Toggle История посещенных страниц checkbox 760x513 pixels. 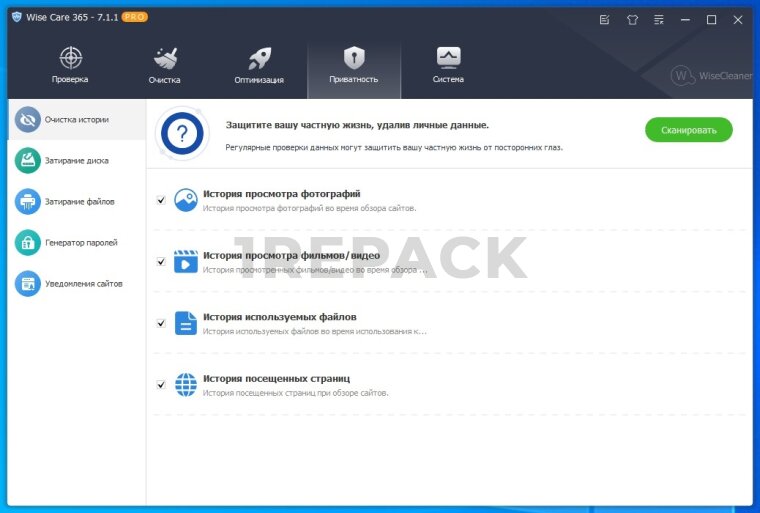161,385
